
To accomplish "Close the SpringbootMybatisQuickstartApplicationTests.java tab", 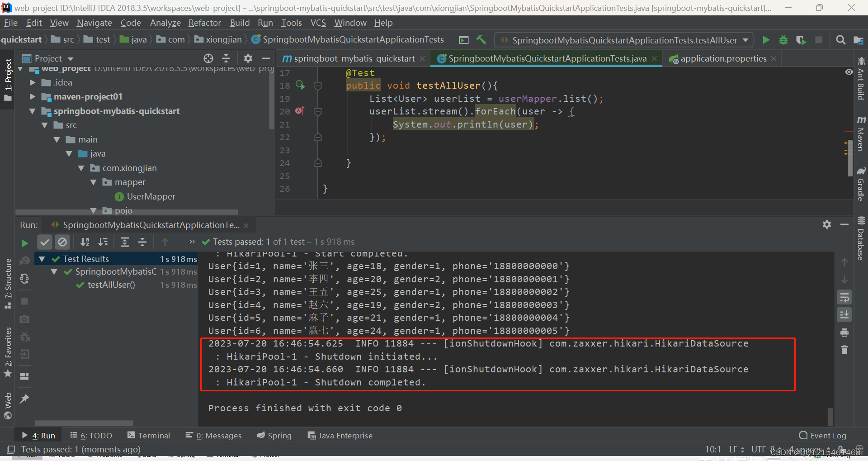I will pyautogui.click(x=654, y=59).
